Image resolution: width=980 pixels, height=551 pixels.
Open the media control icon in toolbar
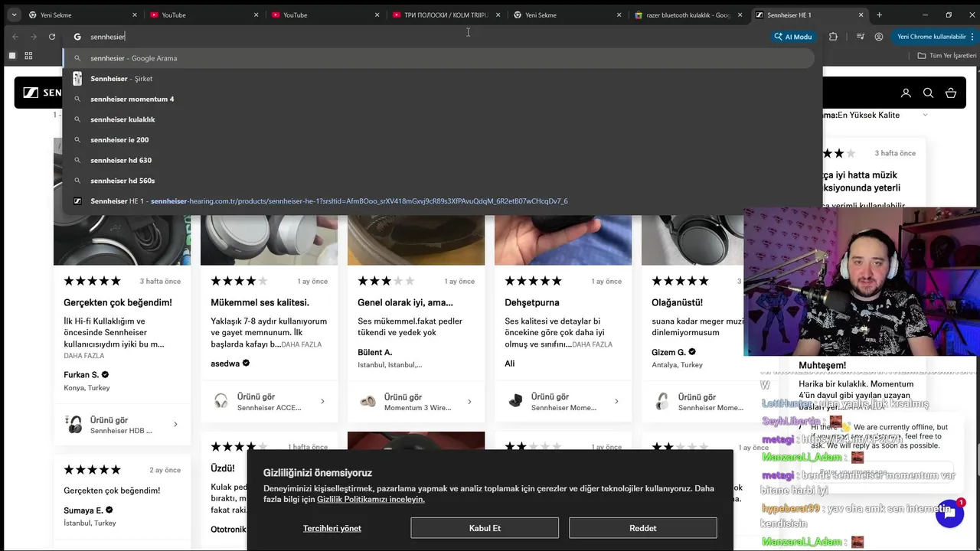click(x=861, y=37)
